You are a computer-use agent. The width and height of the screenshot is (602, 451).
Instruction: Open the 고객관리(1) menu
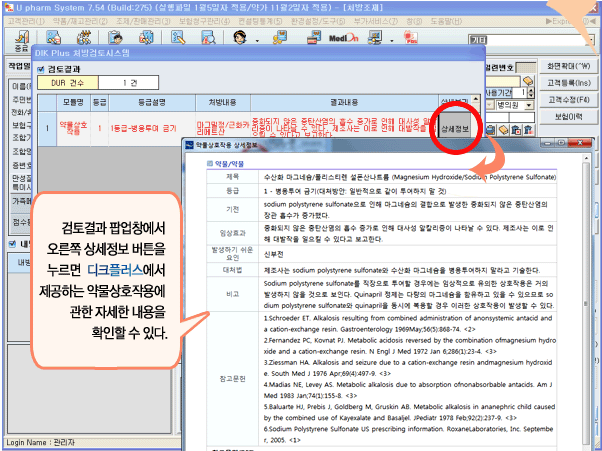[26, 21]
